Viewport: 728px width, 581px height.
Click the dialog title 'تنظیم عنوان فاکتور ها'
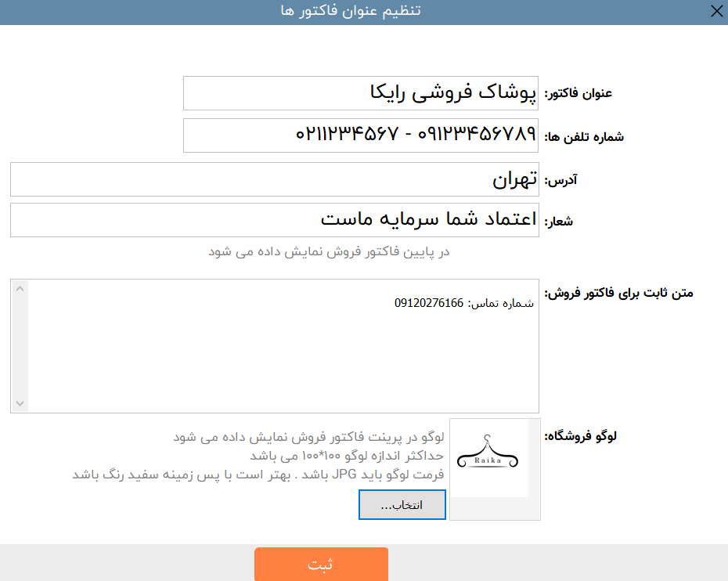(x=351, y=11)
